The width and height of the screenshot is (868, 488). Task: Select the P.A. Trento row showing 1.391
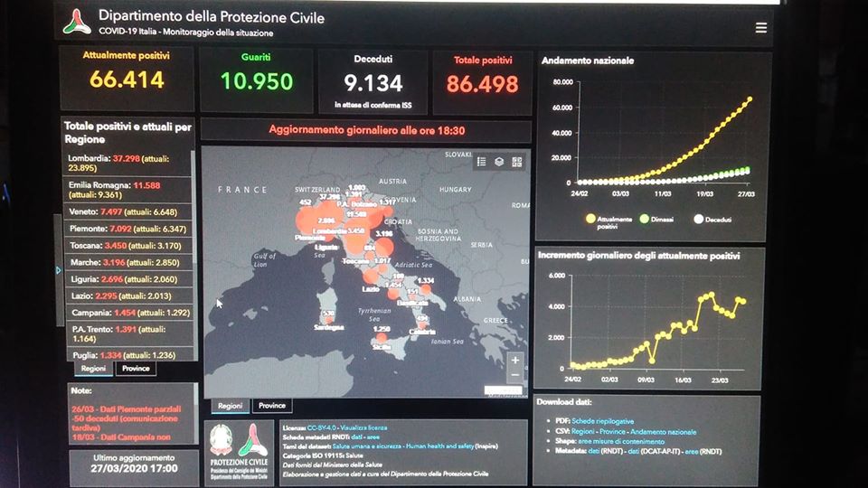pyautogui.click(x=128, y=333)
